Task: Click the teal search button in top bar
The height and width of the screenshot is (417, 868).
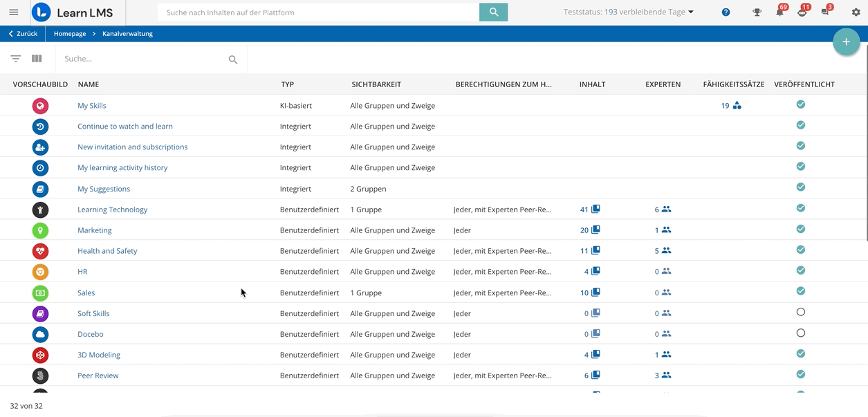Action: click(493, 12)
